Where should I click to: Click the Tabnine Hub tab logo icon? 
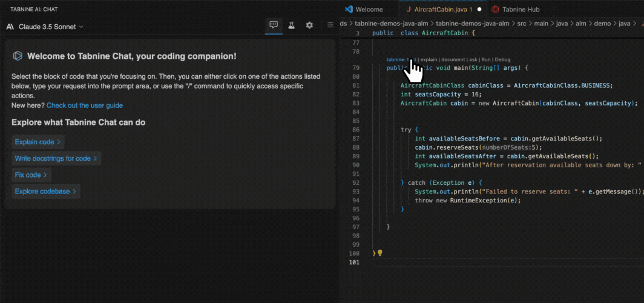click(496, 9)
